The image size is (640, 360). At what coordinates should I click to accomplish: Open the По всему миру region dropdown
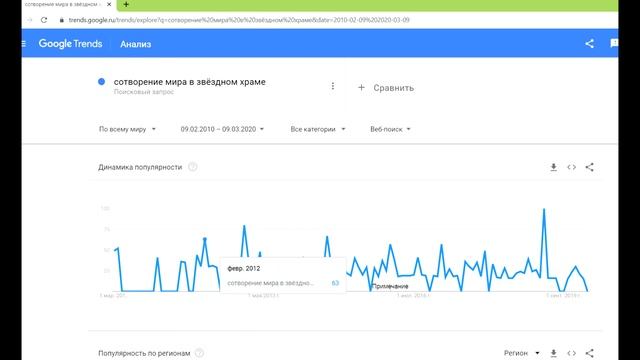pyautogui.click(x=127, y=129)
